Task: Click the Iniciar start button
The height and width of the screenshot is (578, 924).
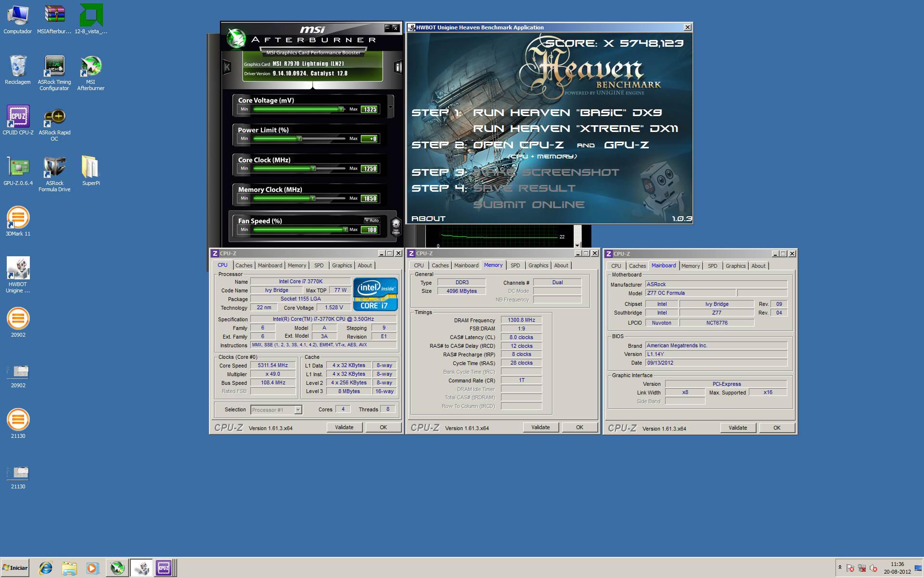Action: pos(15,568)
